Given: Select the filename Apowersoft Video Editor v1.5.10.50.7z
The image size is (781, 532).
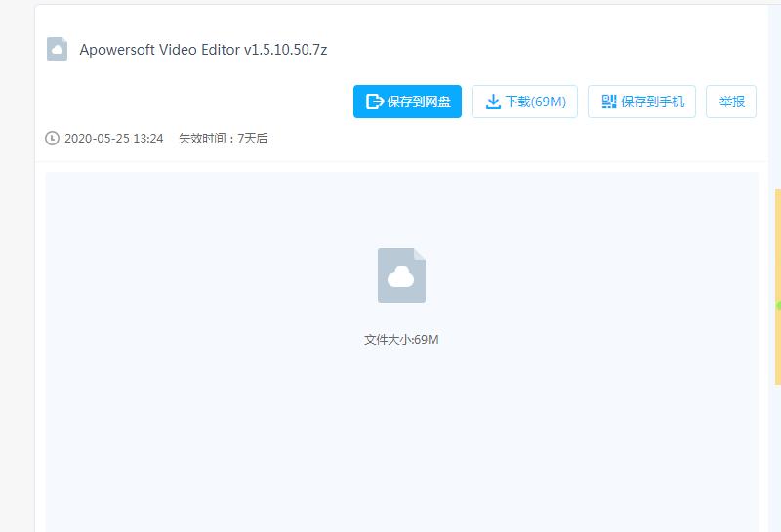Looking at the screenshot, I should (203, 50).
